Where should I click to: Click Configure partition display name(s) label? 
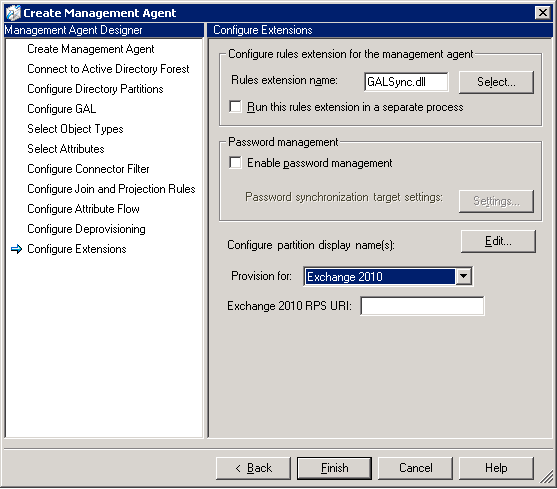pos(311,245)
